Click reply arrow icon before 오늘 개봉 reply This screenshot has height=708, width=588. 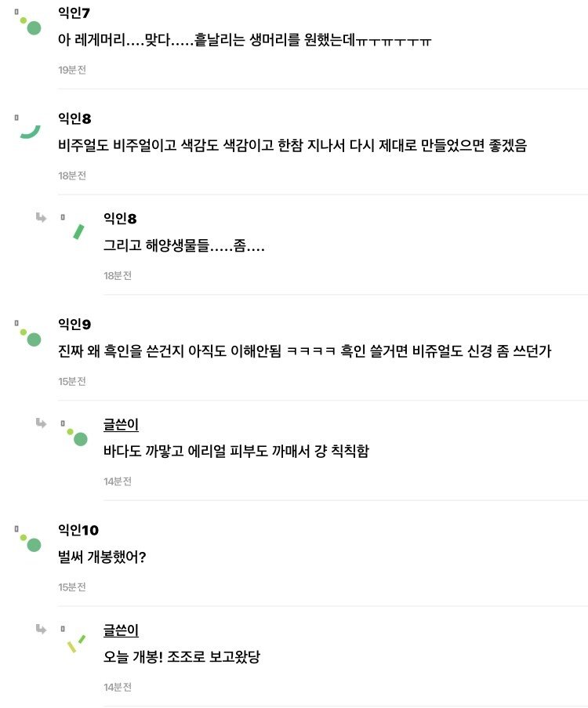coord(41,629)
